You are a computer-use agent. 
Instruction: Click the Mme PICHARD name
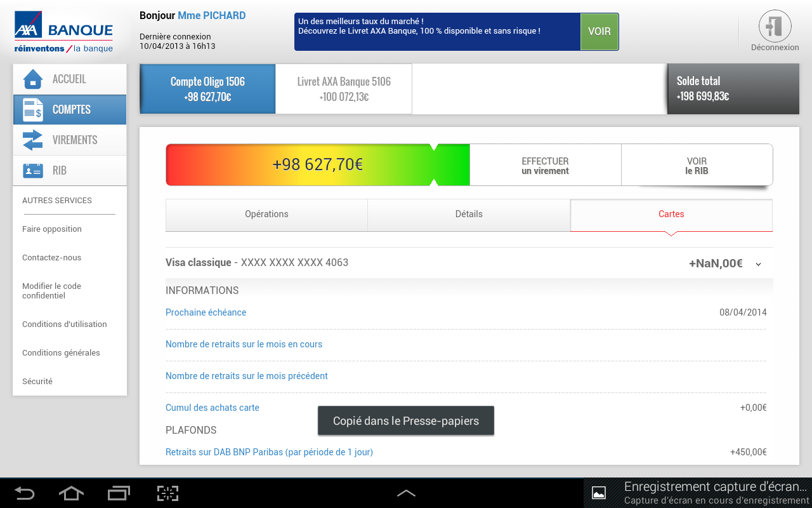click(x=212, y=16)
